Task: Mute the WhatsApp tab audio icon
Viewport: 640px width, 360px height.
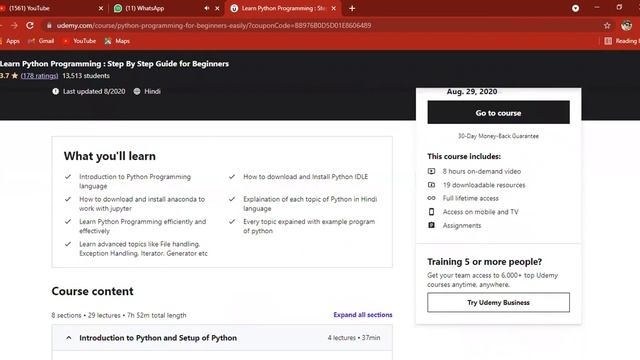Action: 207,8
